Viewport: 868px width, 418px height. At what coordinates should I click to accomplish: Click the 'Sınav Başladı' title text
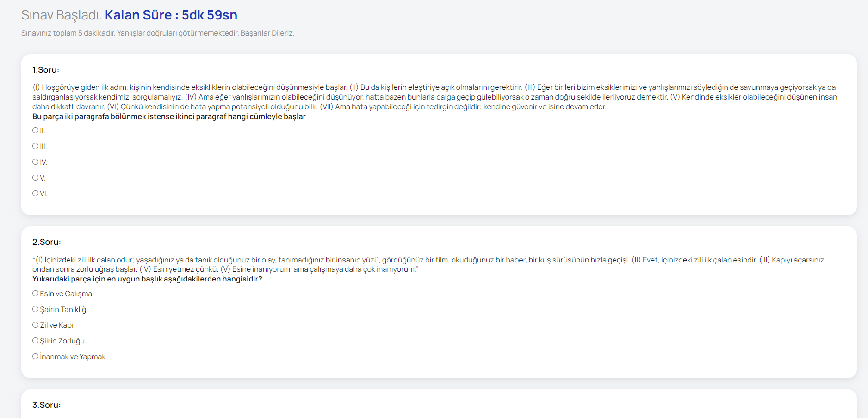click(61, 15)
